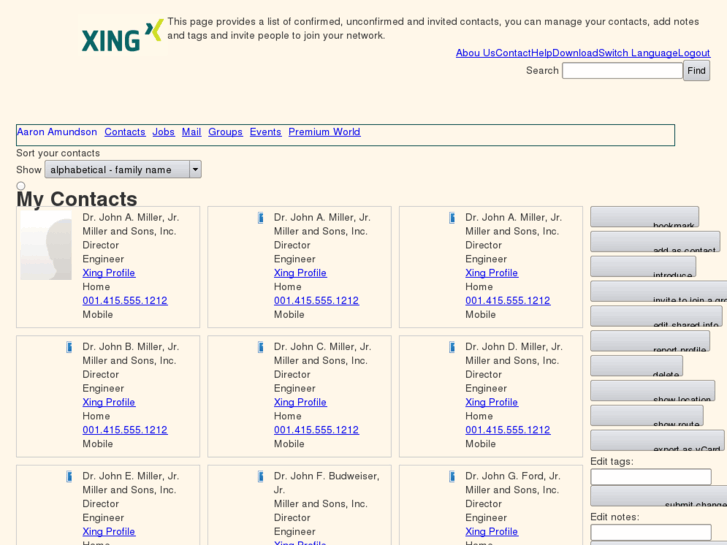
Task: Click the icon beside Dr. John G. Ford
Action: click(x=452, y=476)
